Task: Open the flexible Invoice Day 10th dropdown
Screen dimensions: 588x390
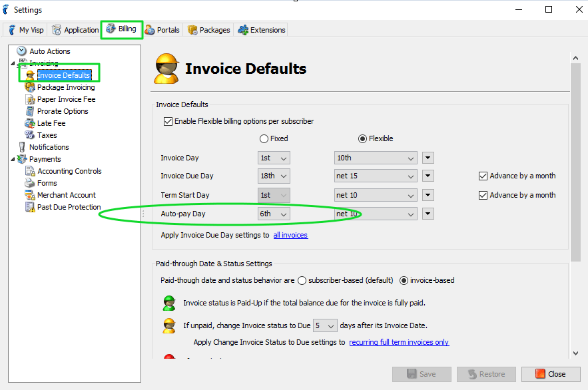Action: point(376,158)
